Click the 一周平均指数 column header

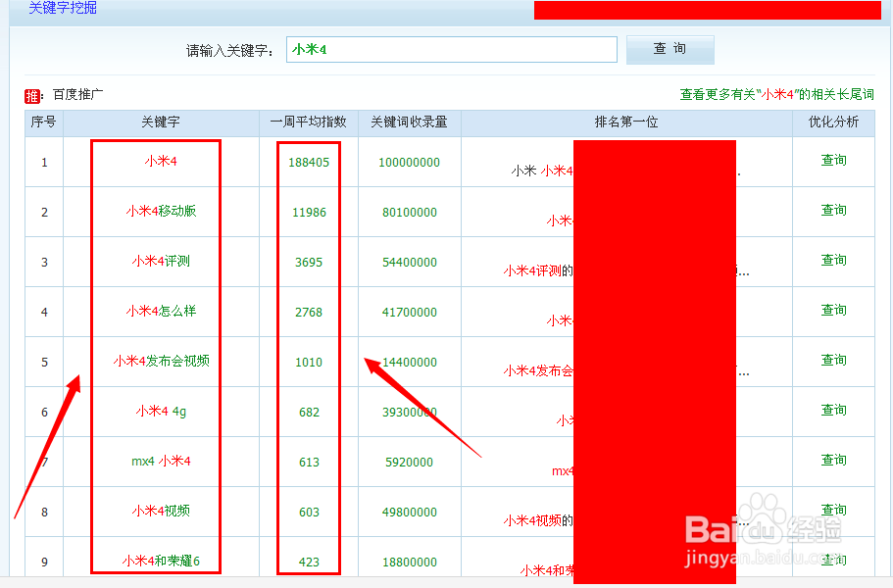click(308, 122)
